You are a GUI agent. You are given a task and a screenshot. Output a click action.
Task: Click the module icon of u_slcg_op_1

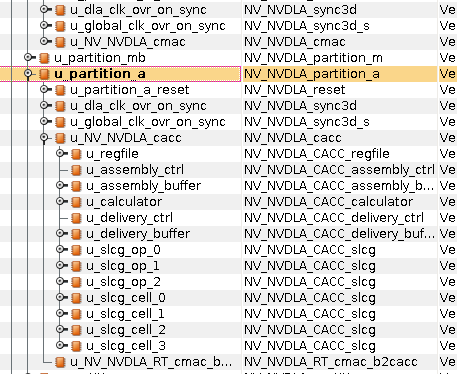point(76,266)
